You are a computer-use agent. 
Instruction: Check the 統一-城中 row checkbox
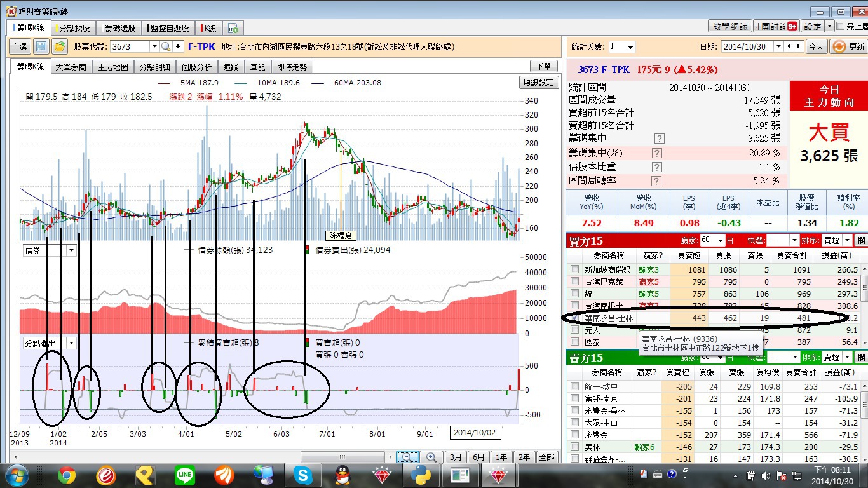click(575, 386)
